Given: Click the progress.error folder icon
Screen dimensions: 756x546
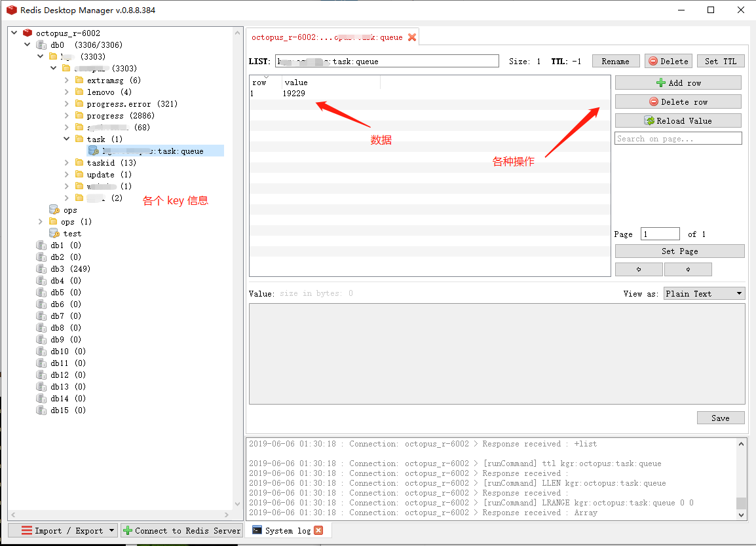Looking at the screenshot, I should pyautogui.click(x=79, y=103).
